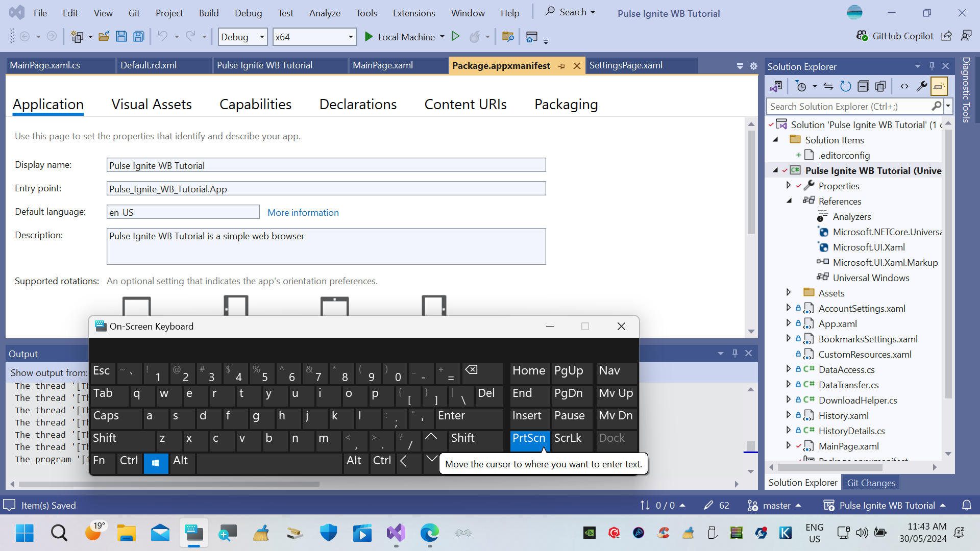This screenshot has width=980, height=551.
Task: Click the Undo toolbar icon
Action: pos(162,36)
